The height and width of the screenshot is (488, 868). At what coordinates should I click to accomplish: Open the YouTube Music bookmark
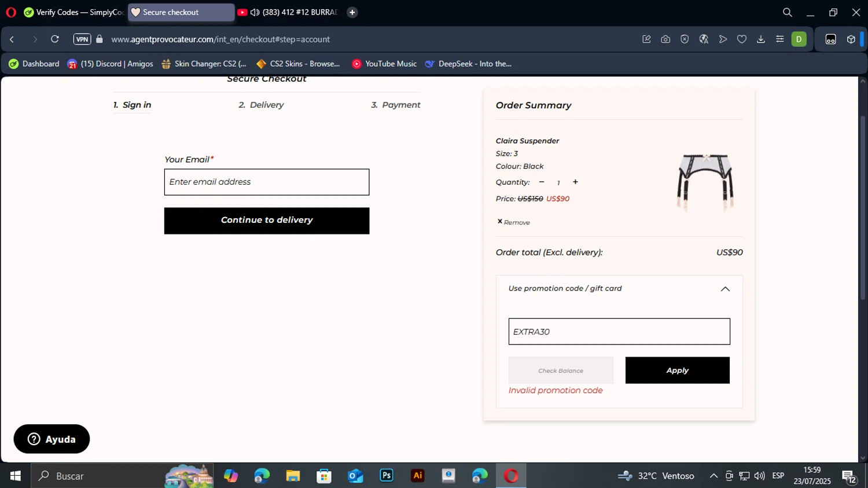point(384,64)
